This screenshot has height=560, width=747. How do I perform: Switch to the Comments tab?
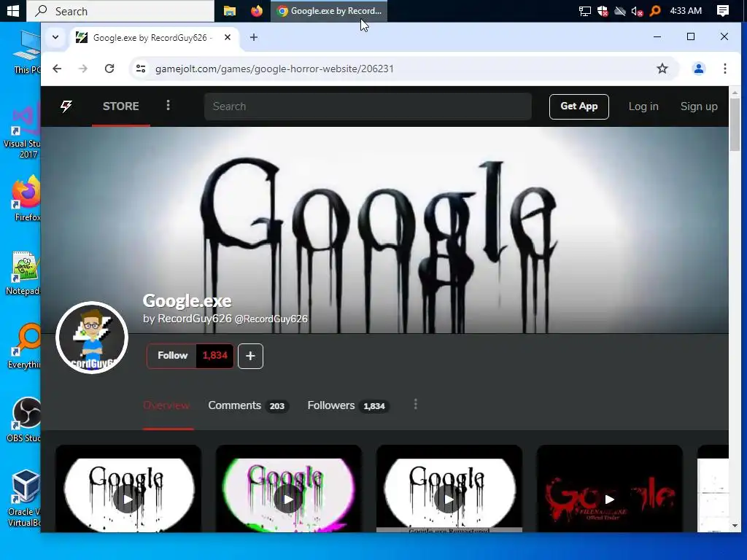coord(248,405)
